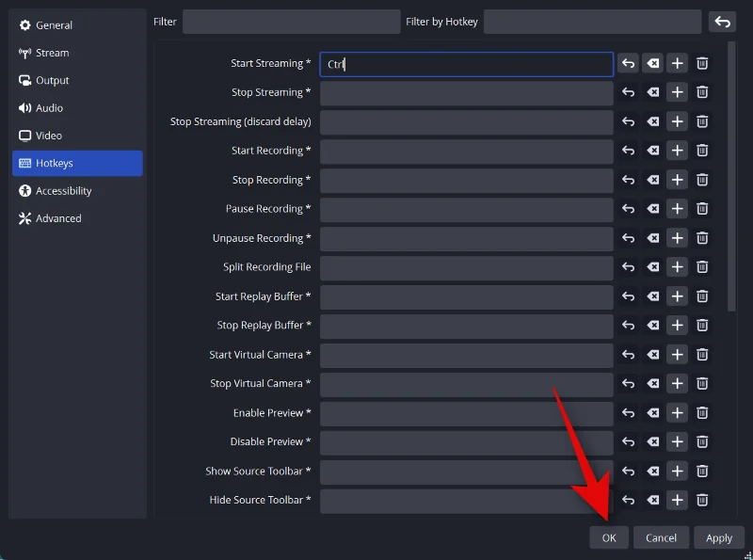Click the Apply button

719,537
